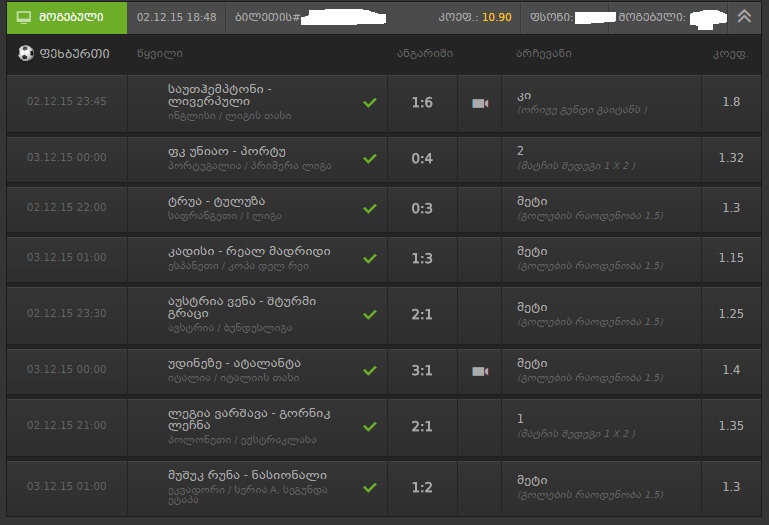
Task: Click green checkmark on ტრუა - ტულუზა row
Action: pyautogui.click(x=370, y=209)
